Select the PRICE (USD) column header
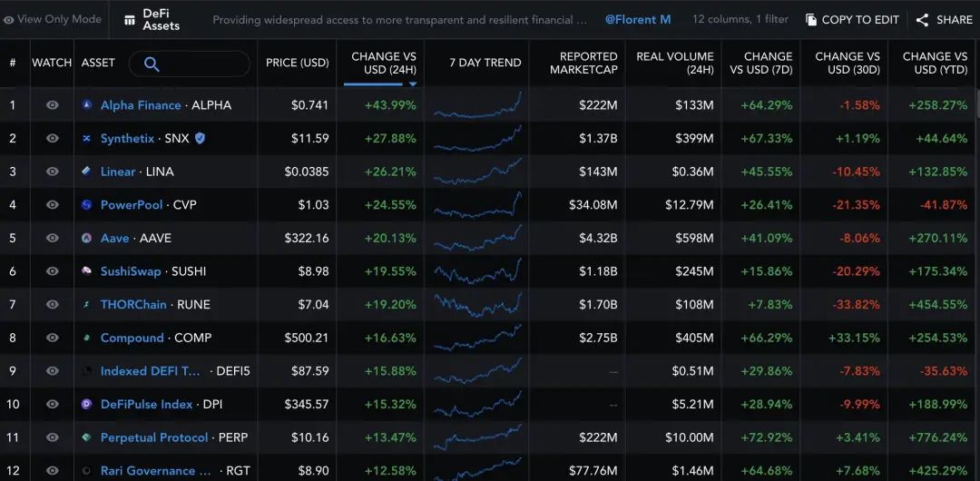 tap(297, 63)
